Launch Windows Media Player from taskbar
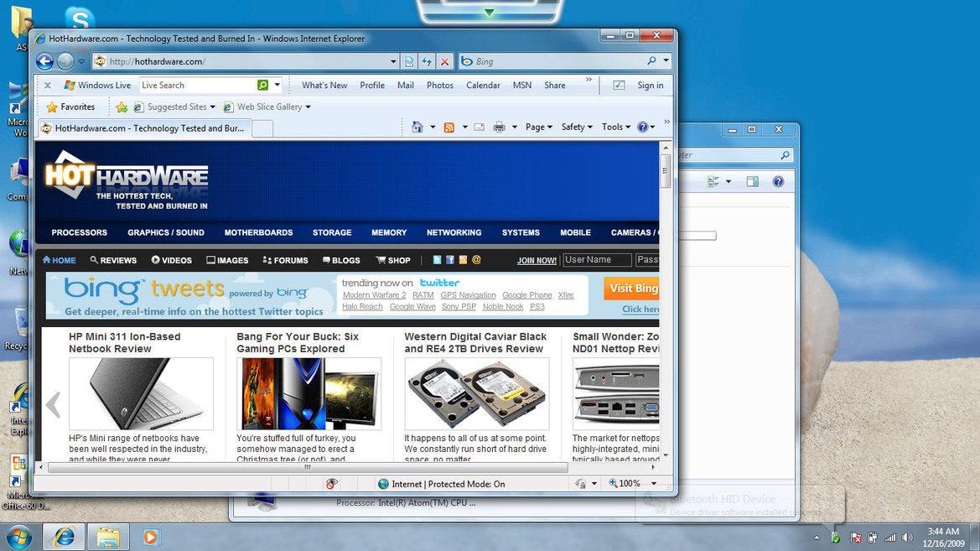 click(151, 537)
